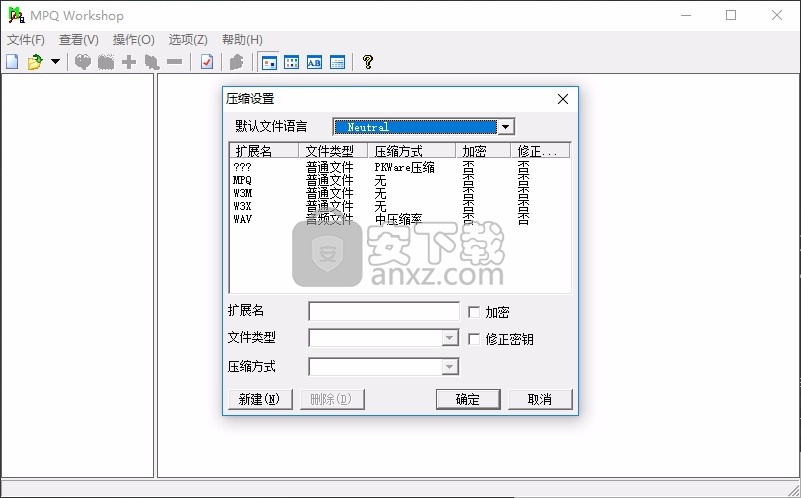Minimize the MPQ Workshop window
Viewport: 801px width, 498px height.
coord(686,15)
